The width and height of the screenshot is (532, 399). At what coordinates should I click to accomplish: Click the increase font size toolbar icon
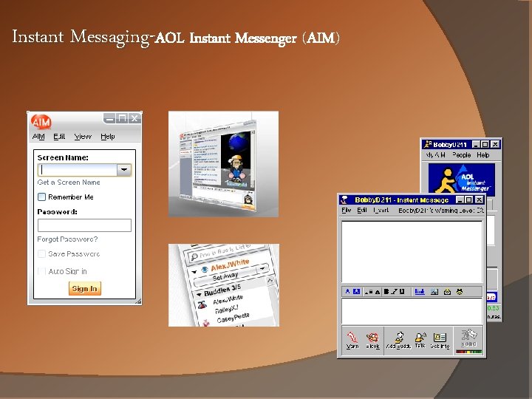(x=377, y=292)
